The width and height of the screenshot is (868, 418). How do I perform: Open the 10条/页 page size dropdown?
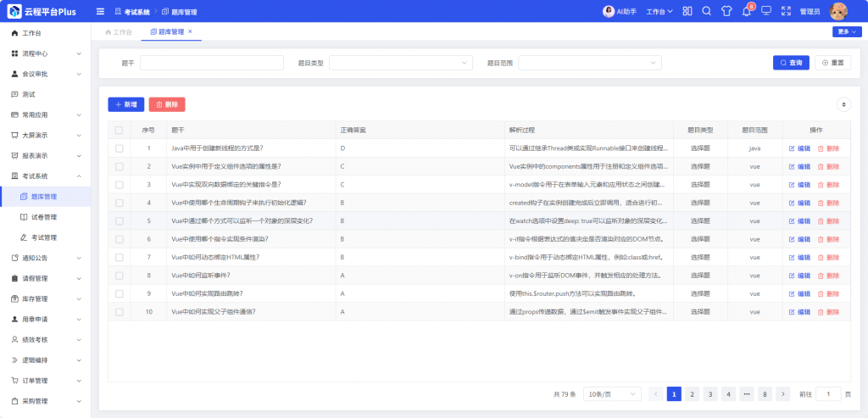coord(612,394)
